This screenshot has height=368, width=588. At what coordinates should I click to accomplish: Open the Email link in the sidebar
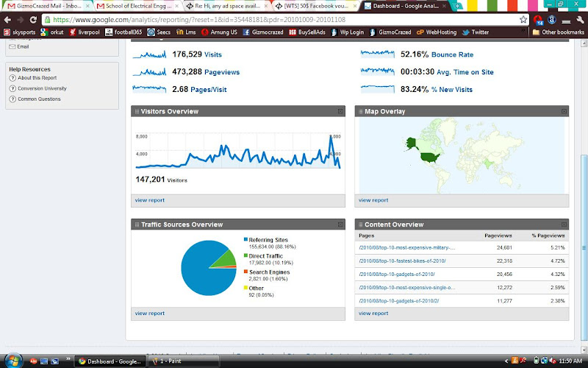click(23, 46)
